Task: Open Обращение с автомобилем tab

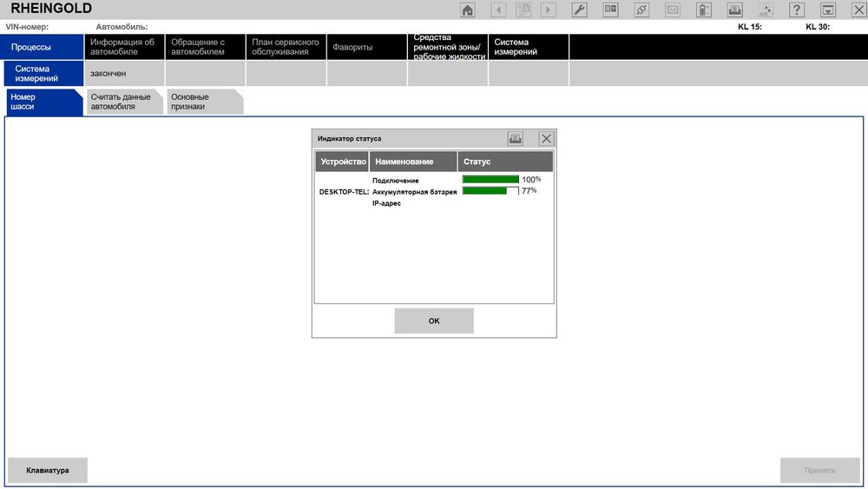Action: click(205, 47)
